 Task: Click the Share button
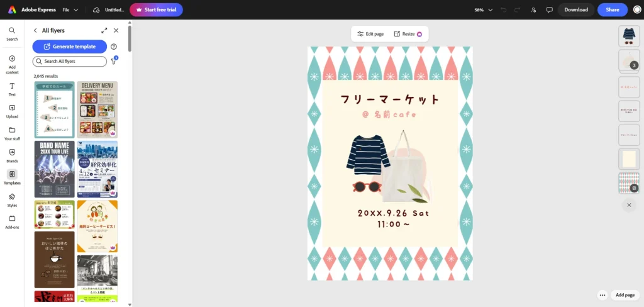(613, 10)
